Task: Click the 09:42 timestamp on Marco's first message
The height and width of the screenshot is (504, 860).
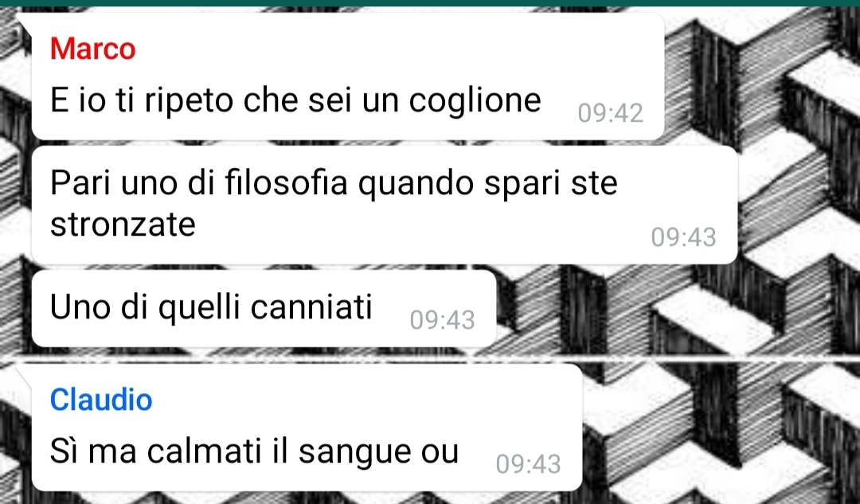Action: [x=610, y=113]
